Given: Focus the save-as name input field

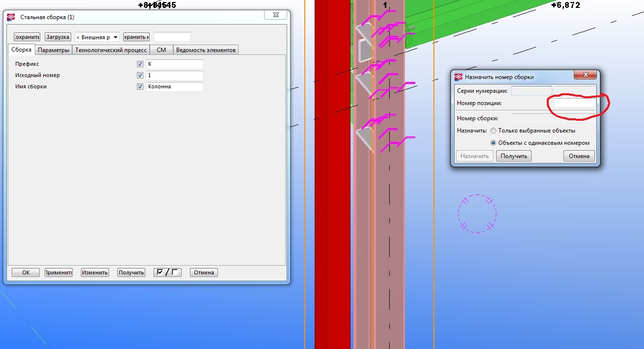Looking at the screenshot, I should (172, 37).
